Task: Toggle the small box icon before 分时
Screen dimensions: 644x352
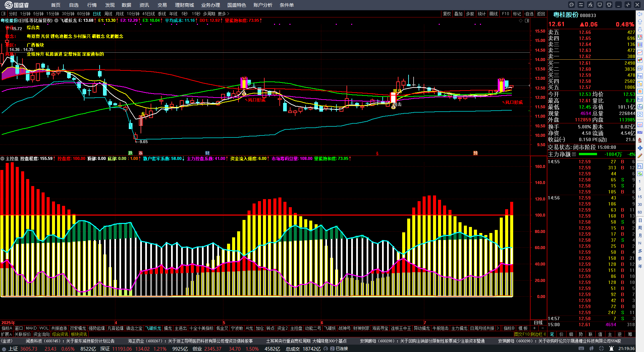Action: [x=3, y=14]
